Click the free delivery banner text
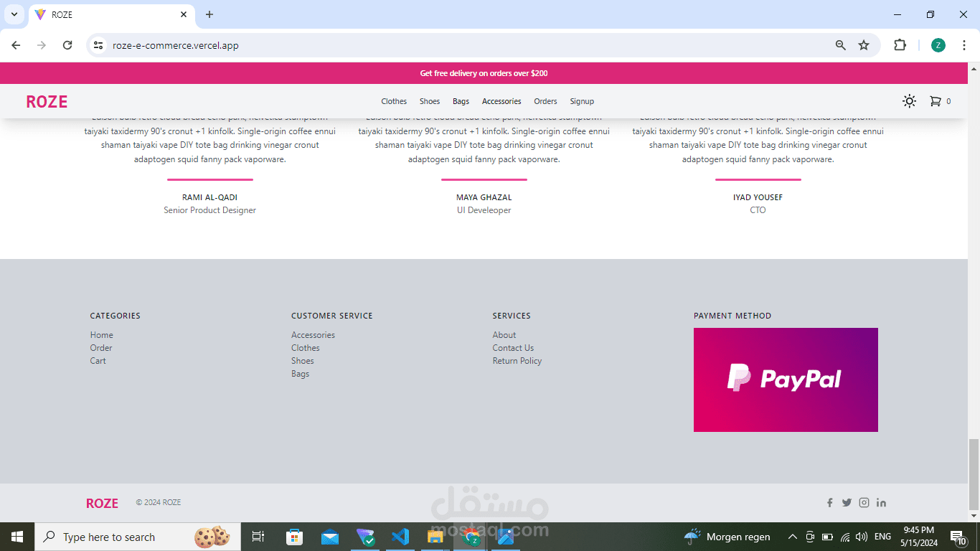This screenshot has width=980, height=551. [484, 73]
